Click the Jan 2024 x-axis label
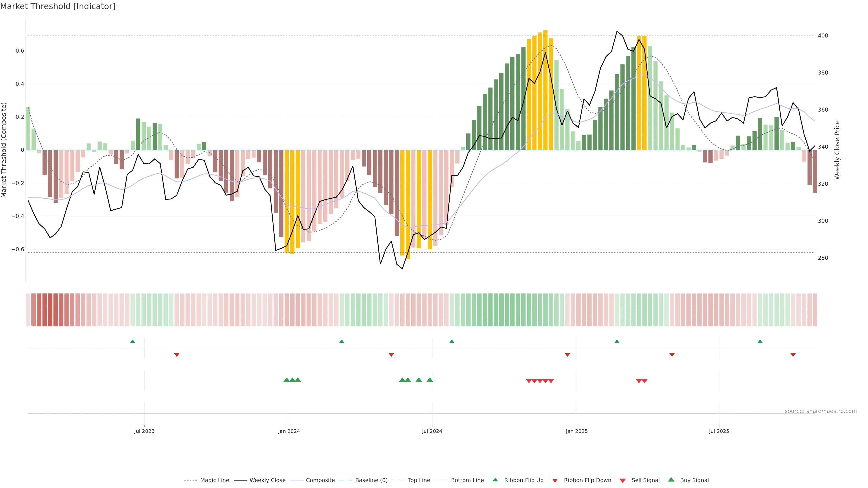868x488 pixels. (289, 431)
